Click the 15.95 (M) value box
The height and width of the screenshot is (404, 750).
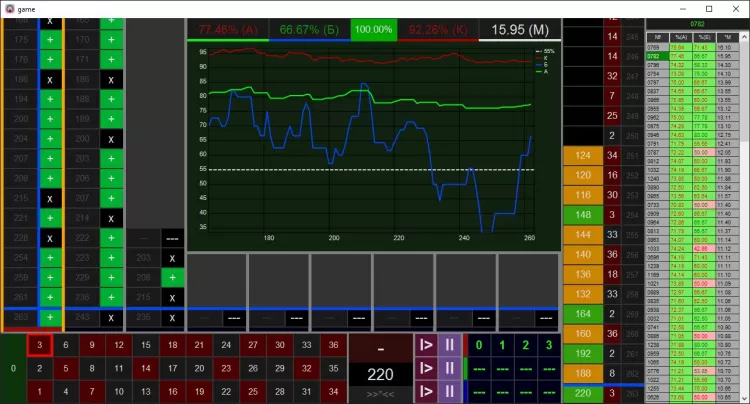tap(520, 29)
